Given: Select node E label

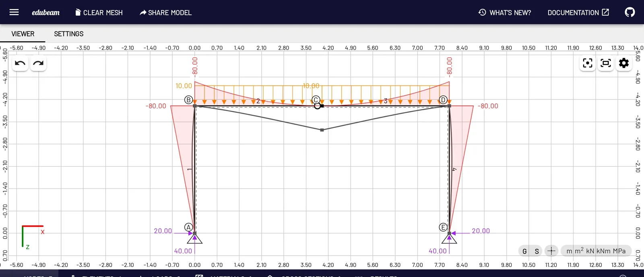Looking at the screenshot, I should pos(443,227).
